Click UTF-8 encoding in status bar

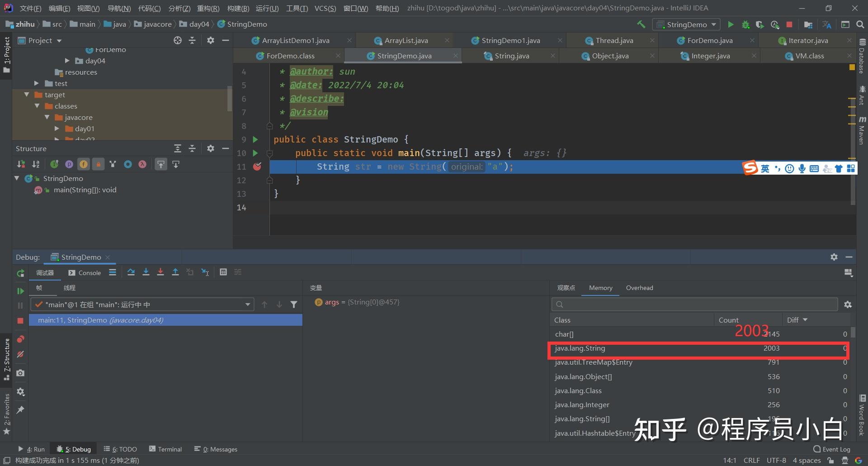pyautogui.click(x=776, y=460)
